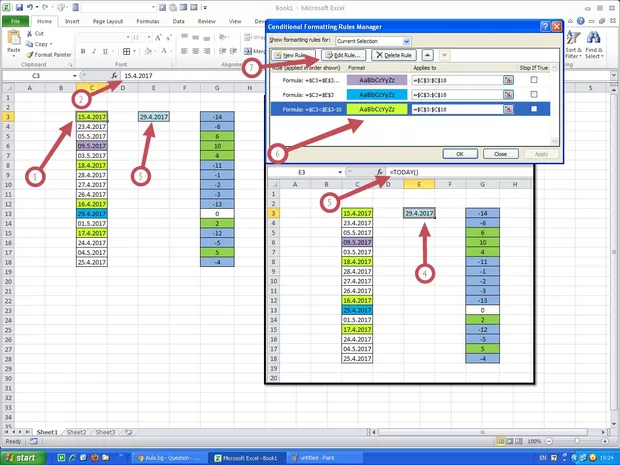
Task: Click the Align Text Left icon
Action: (x=184, y=51)
